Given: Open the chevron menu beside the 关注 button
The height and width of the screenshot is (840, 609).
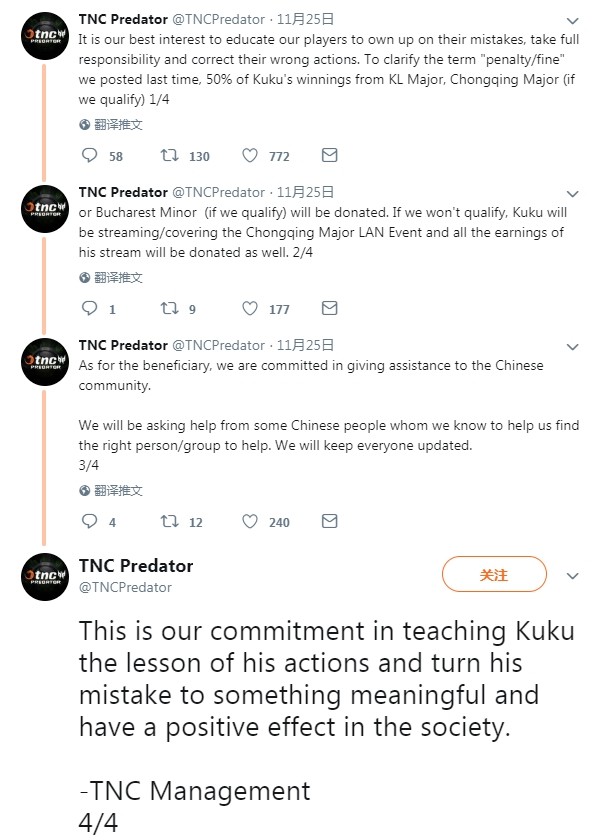Looking at the screenshot, I should pos(573,577).
